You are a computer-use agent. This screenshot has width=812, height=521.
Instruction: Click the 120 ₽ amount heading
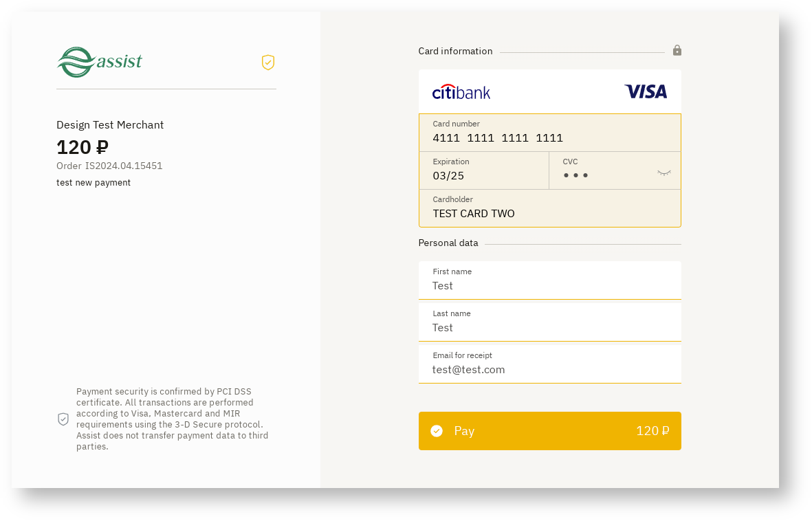(83, 147)
